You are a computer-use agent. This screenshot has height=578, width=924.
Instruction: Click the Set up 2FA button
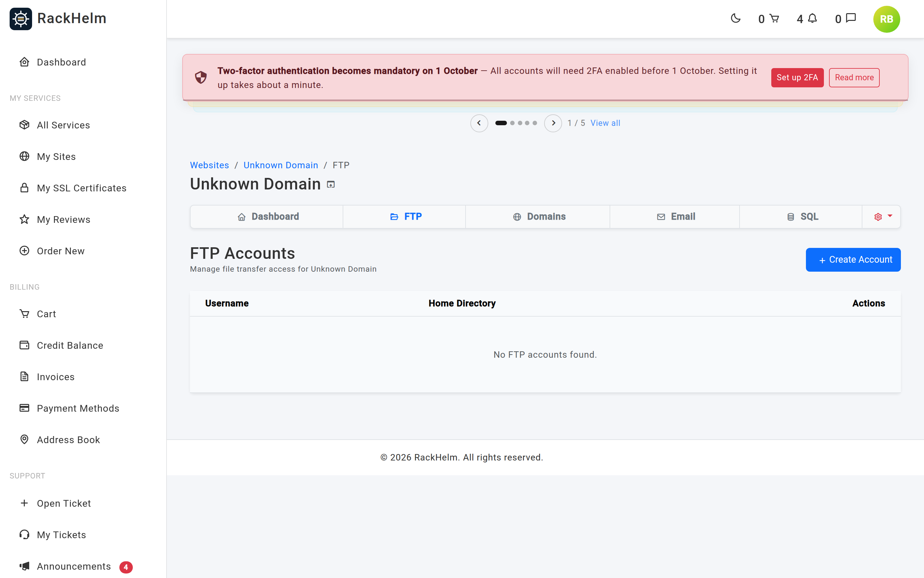[x=797, y=78]
